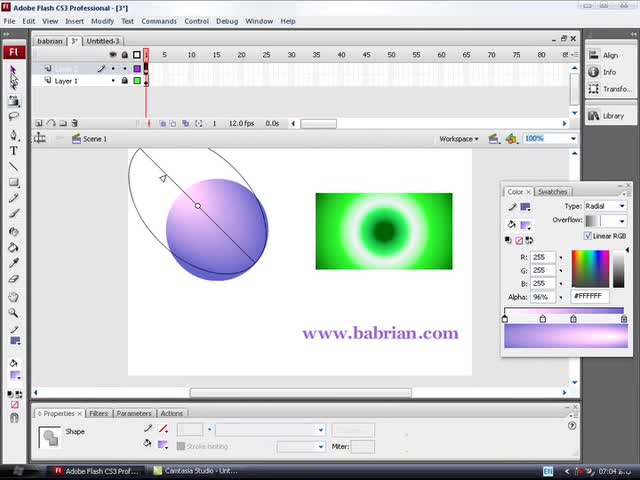Click the leftmost gradient color stop

(505, 319)
